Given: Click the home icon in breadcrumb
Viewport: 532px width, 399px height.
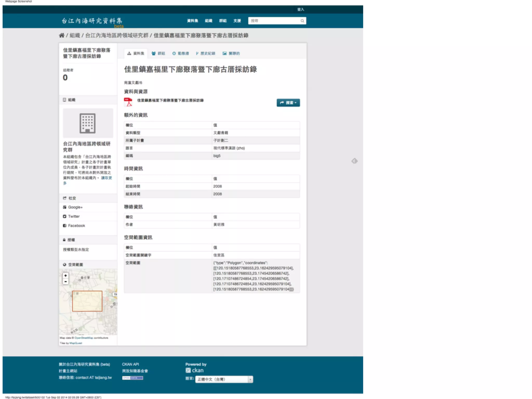Looking at the screenshot, I should point(62,35).
